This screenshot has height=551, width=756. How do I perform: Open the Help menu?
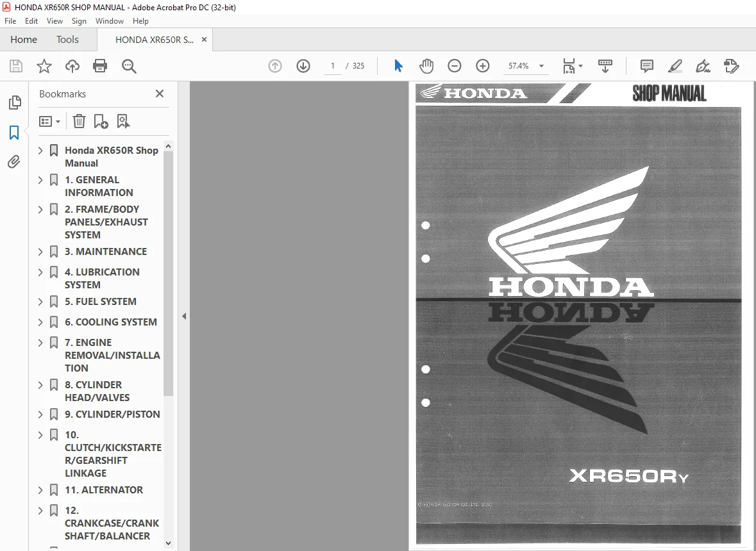point(140,21)
